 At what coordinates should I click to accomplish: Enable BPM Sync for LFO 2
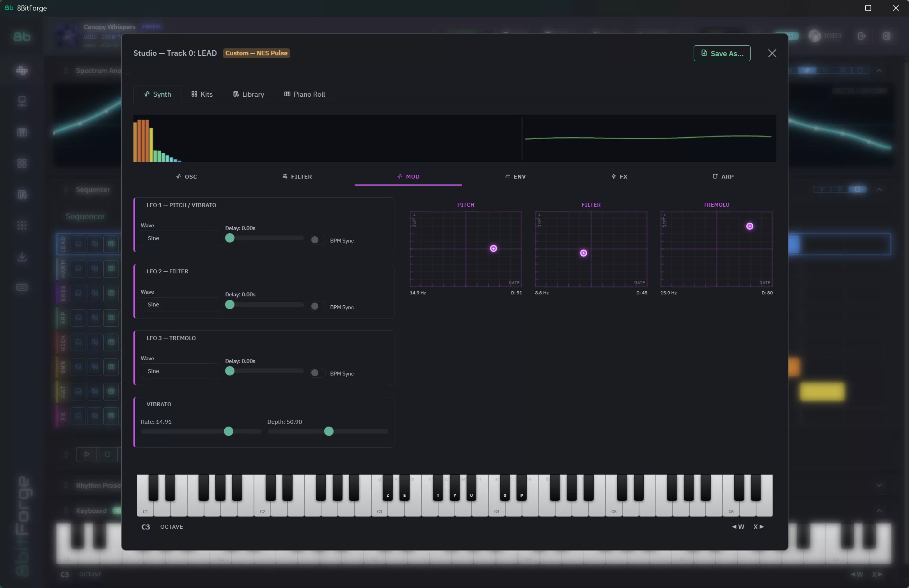(317, 306)
